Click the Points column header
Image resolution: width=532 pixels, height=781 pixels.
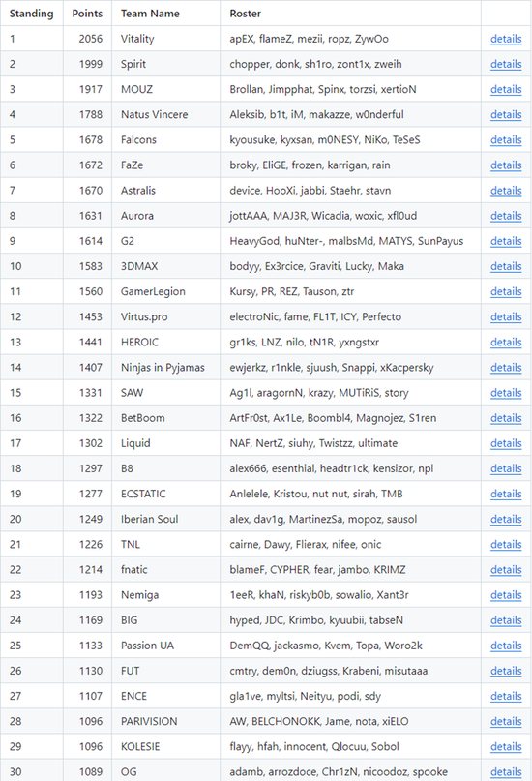(x=87, y=14)
